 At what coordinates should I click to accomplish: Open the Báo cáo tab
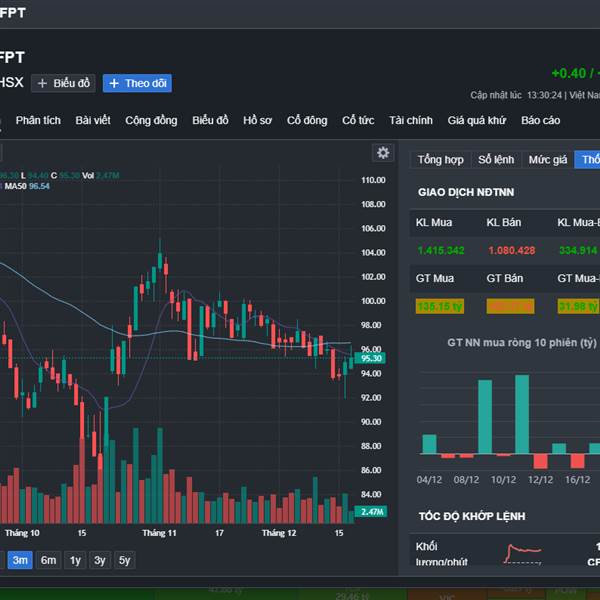pyautogui.click(x=540, y=121)
